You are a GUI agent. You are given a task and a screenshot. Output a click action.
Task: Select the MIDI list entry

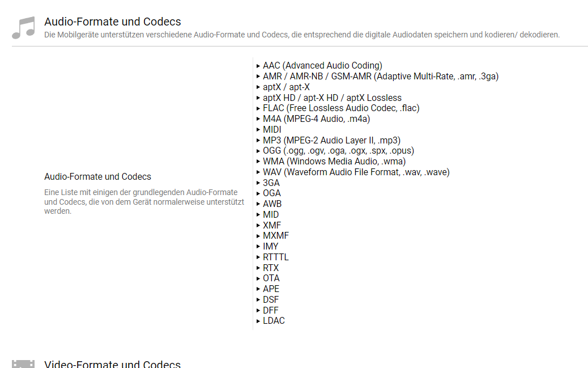[x=272, y=130]
